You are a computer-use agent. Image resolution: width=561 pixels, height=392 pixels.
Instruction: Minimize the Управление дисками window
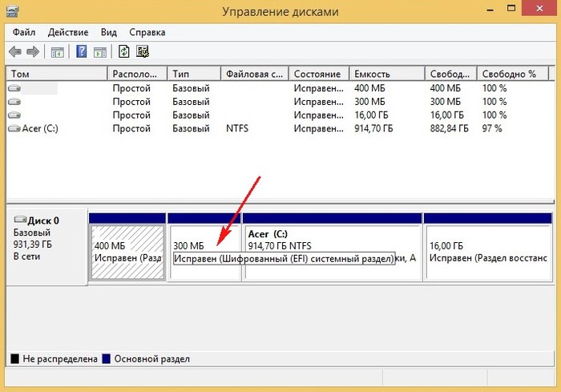490,10
